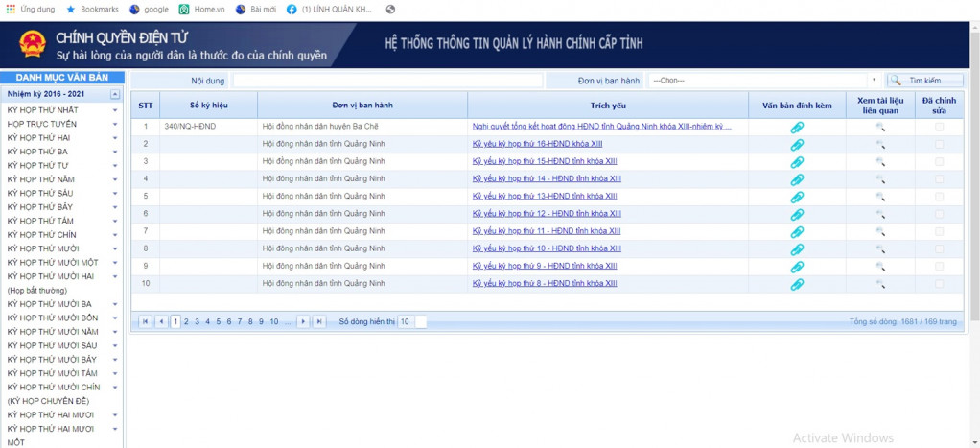The width and height of the screenshot is (980, 448).
Task: Go to next page arrow in pager
Action: [x=303, y=322]
